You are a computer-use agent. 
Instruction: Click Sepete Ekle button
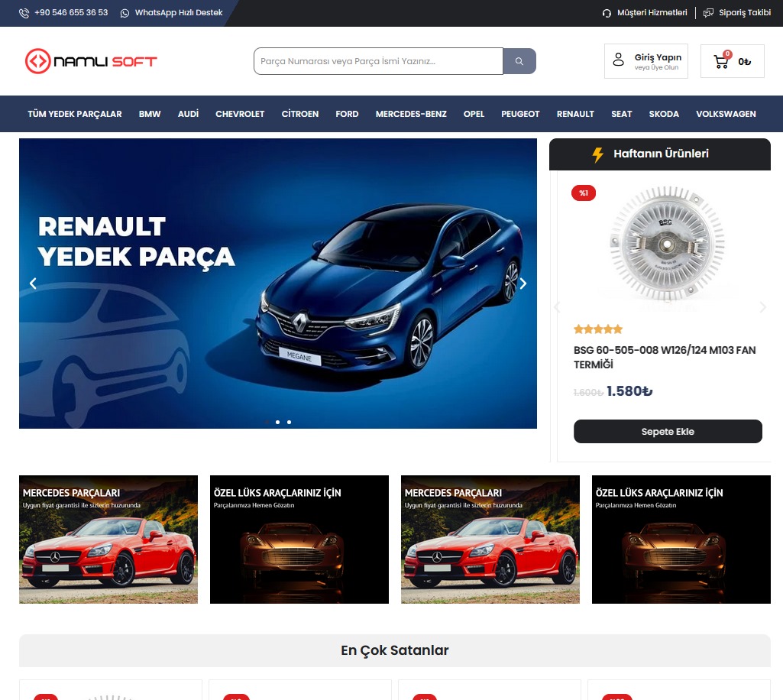(668, 431)
